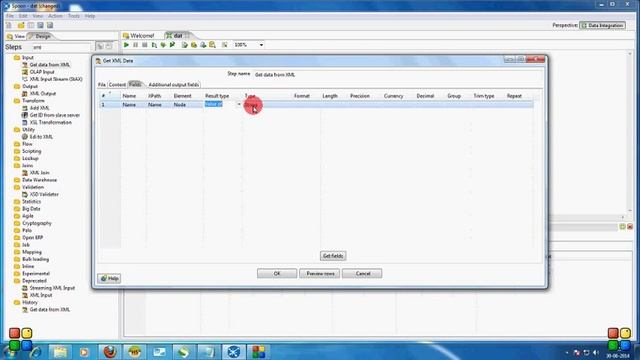This screenshot has width=640, height=360.
Task: Open Windows Explorer folder in taskbar
Action: tap(60, 351)
